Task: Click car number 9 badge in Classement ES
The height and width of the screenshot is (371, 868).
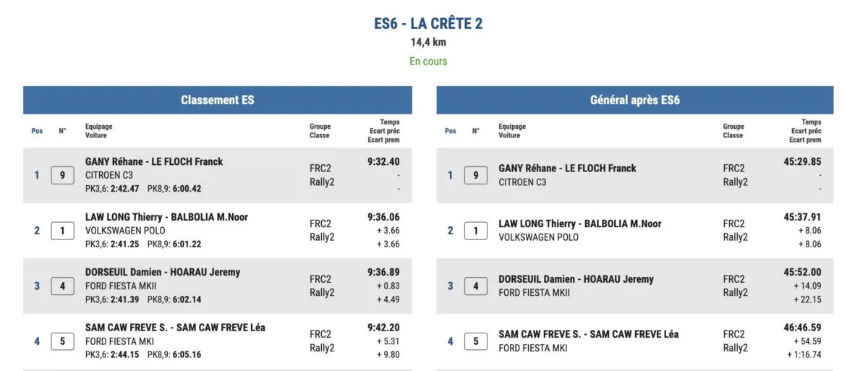Action: [x=62, y=175]
